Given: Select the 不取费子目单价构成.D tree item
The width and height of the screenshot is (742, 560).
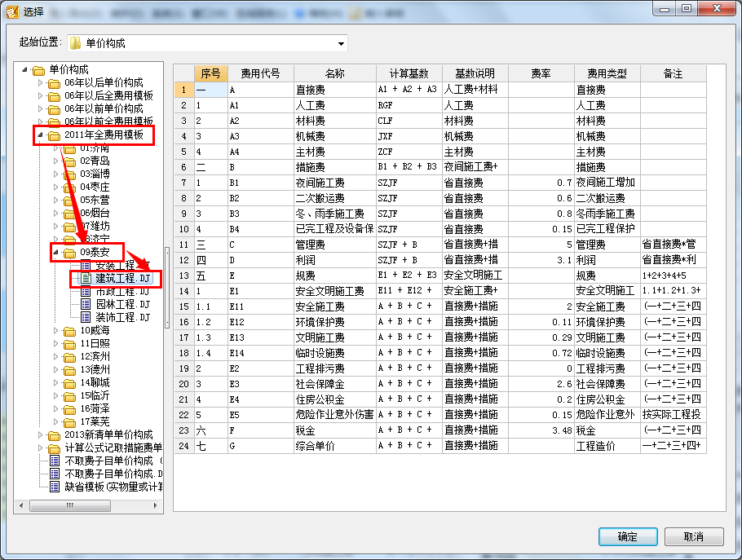Looking at the screenshot, I should [113, 474].
